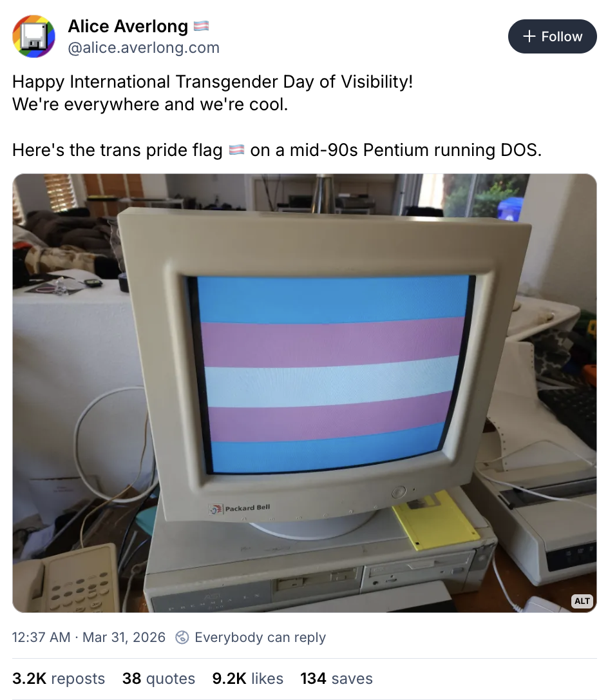The height and width of the screenshot is (700, 608).
Task: View the 38 quotes list
Action: tap(159, 679)
